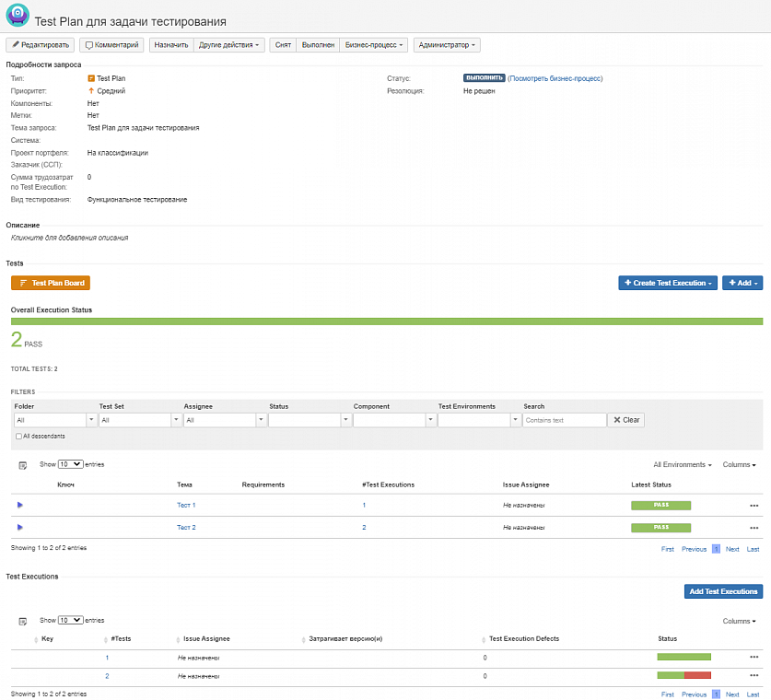Viewport: 771px width, 700px height.
Task: Click Редактировать button
Action: (x=41, y=45)
